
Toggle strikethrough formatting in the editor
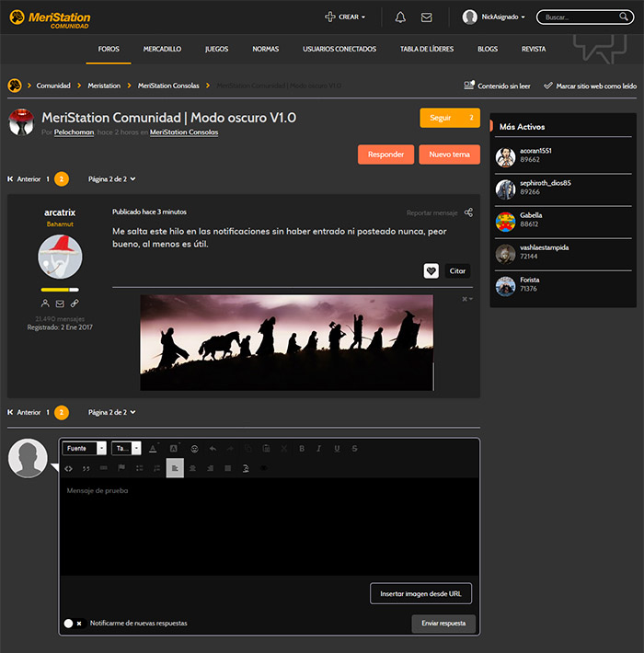pyautogui.click(x=354, y=449)
